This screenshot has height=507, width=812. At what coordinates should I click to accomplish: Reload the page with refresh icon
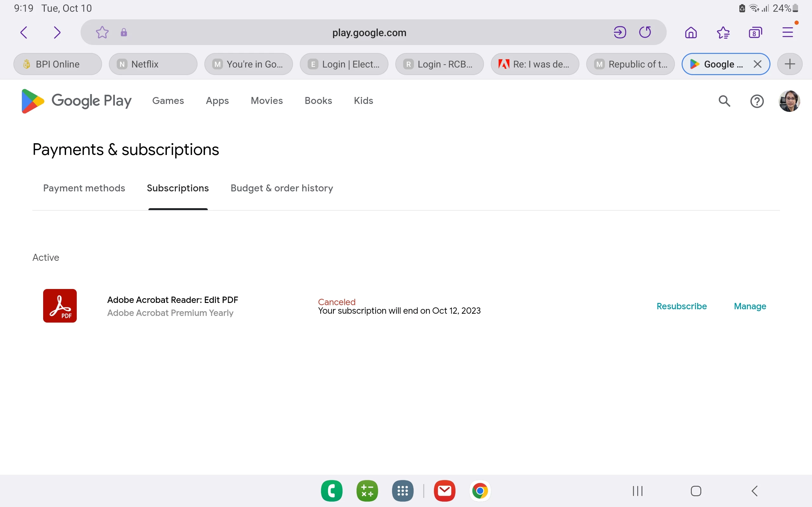click(x=645, y=33)
